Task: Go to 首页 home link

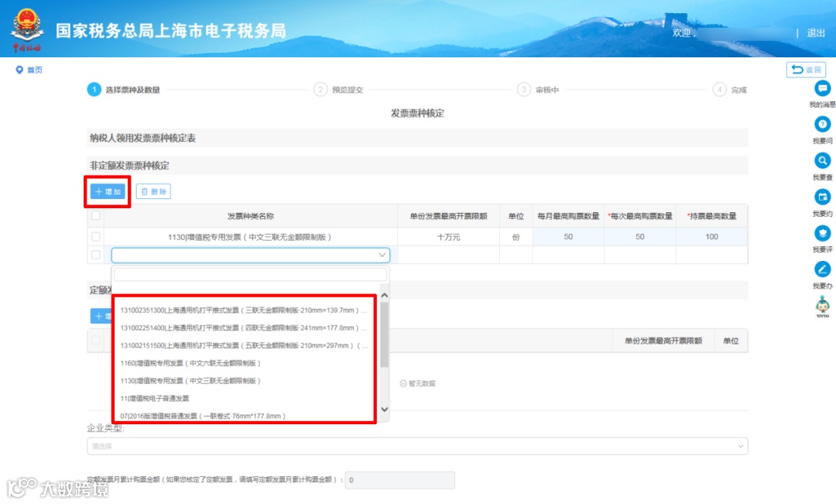Action: tap(35, 70)
